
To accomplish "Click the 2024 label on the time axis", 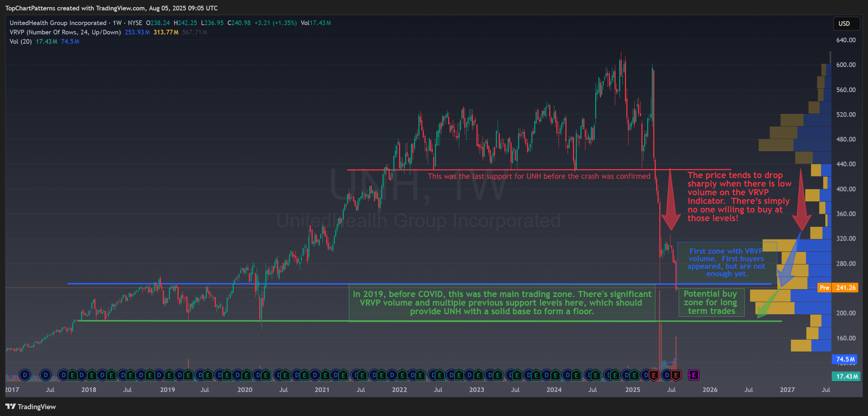I will [x=554, y=390].
